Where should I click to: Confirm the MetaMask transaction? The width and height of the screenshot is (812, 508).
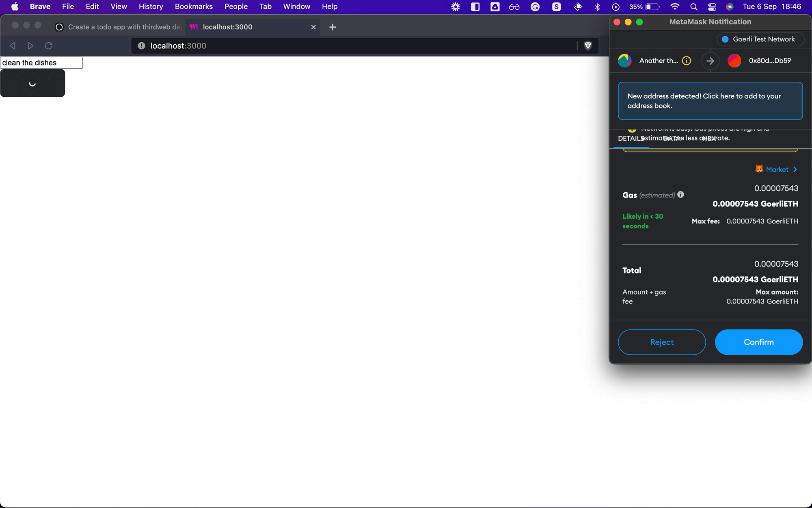[x=758, y=342]
